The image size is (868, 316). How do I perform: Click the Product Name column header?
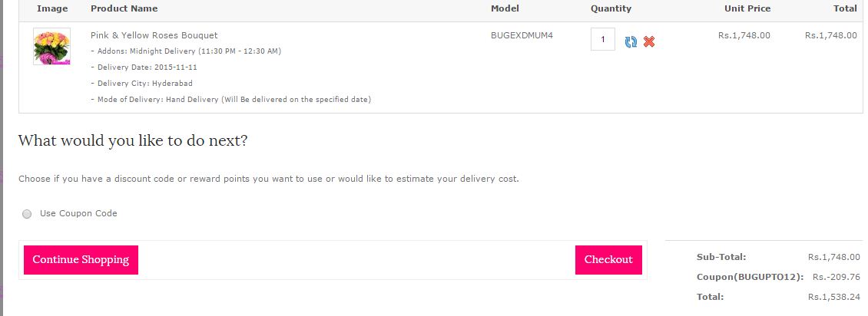(x=124, y=8)
